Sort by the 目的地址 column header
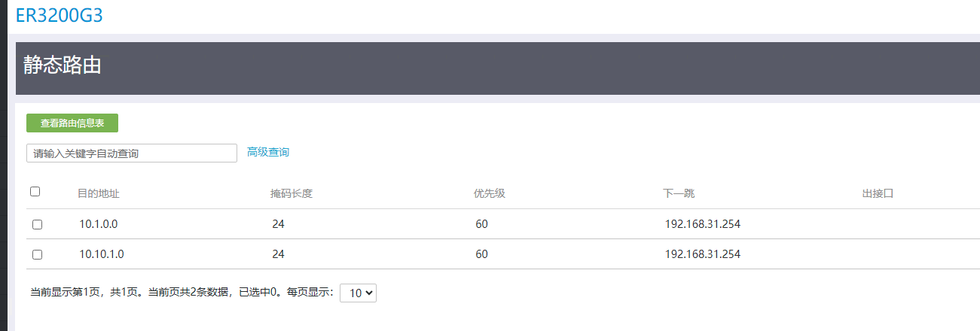The height and width of the screenshot is (331, 980). [99, 193]
